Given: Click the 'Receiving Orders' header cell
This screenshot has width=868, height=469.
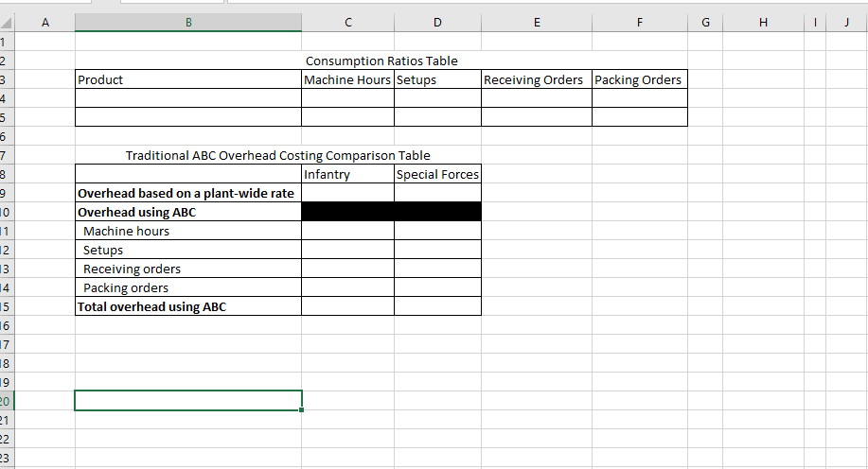Looking at the screenshot, I should point(537,79).
